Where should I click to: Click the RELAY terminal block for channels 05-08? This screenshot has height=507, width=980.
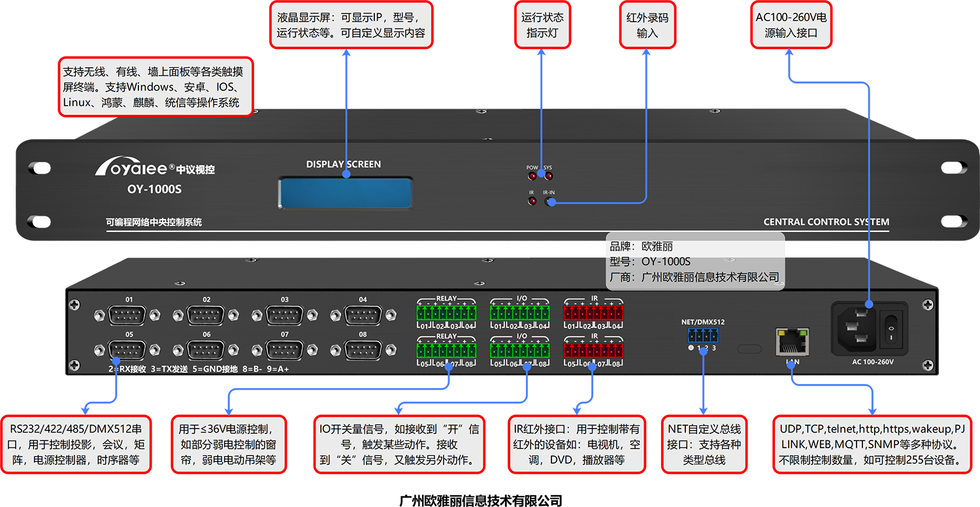tap(447, 350)
